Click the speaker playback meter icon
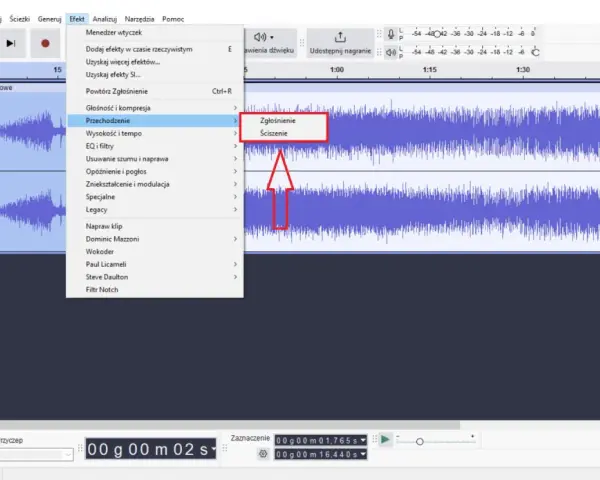This screenshot has width=600, height=480. pos(391,52)
